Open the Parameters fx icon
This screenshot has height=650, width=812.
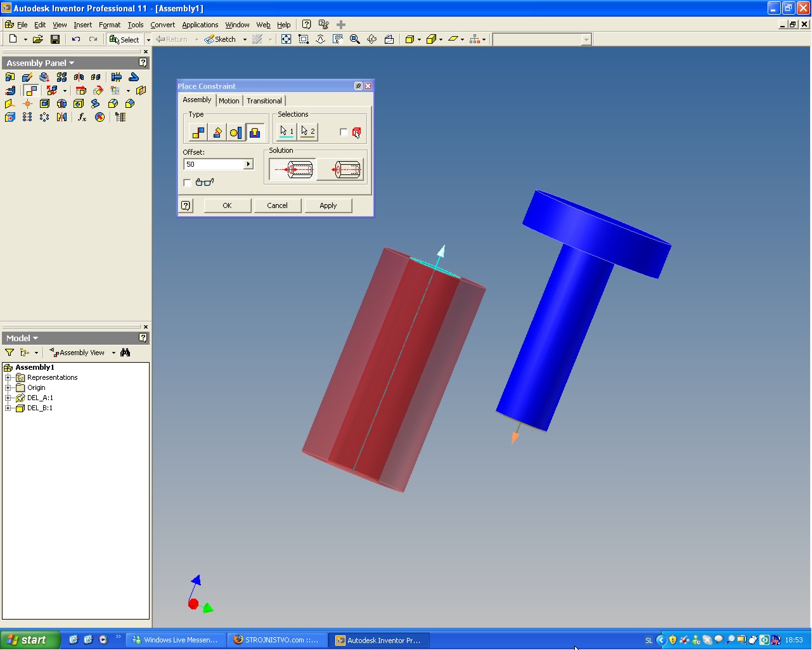82,117
